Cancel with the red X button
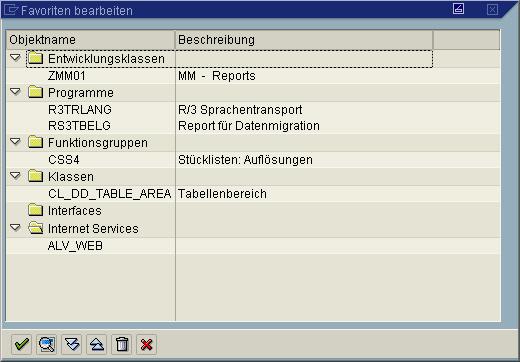Screen dimensions: 520x362 coord(147,344)
